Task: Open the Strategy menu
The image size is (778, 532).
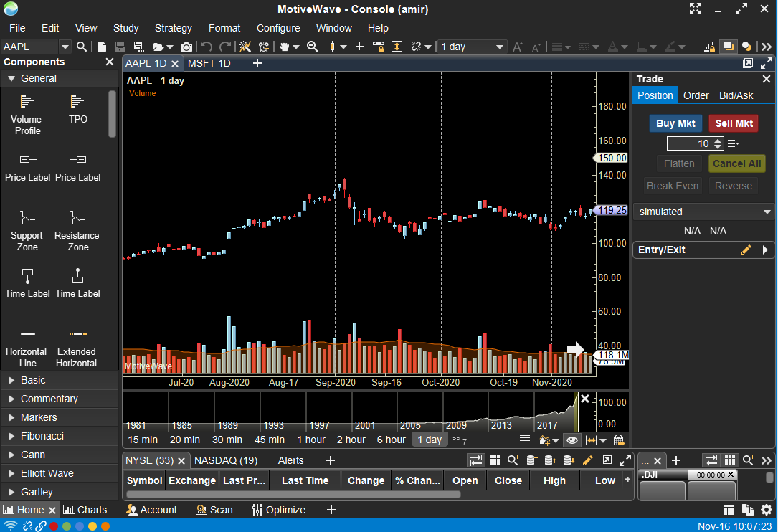Action: tap(173, 28)
